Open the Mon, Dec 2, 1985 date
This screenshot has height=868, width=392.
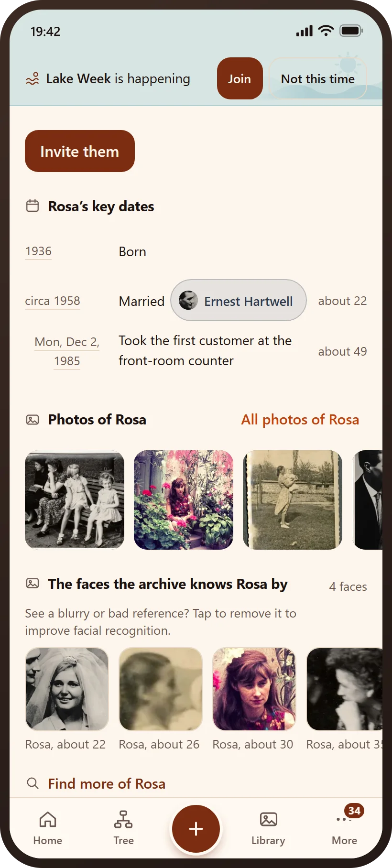pyautogui.click(x=67, y=351)
